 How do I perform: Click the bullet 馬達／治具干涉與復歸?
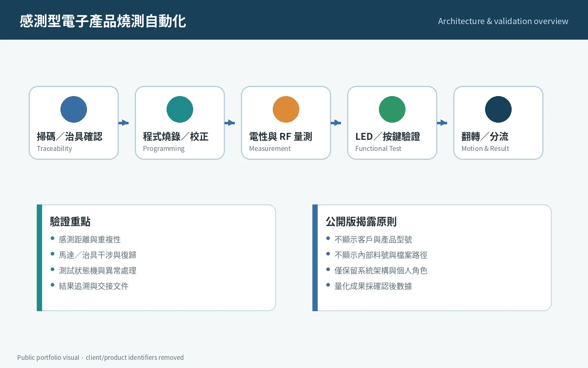pos(98,255)
